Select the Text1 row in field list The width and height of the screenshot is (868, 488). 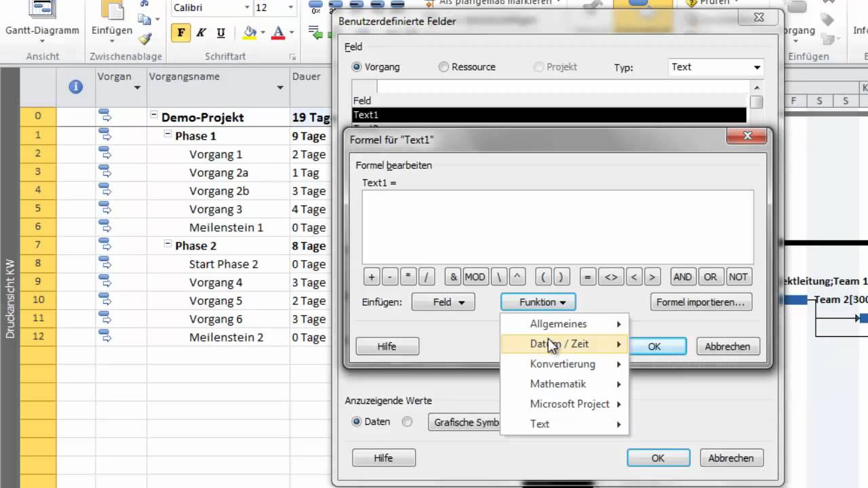click(x=549, y=115)
